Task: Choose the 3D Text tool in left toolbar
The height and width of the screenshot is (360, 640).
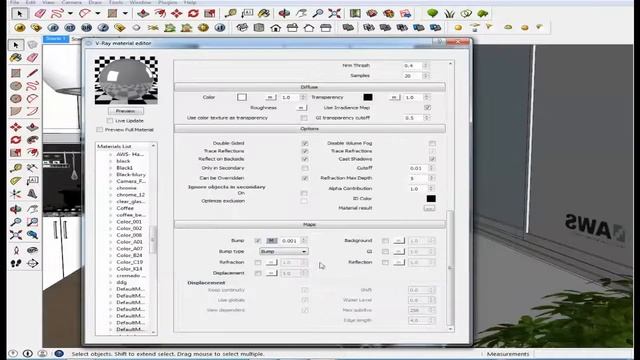Action: pyautogui.click(x=32, y=194)
